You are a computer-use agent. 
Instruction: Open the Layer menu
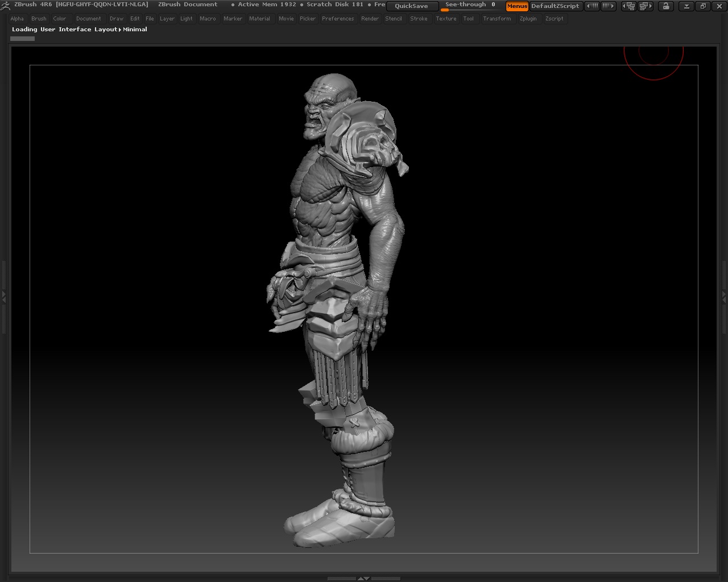pos(167,19)
